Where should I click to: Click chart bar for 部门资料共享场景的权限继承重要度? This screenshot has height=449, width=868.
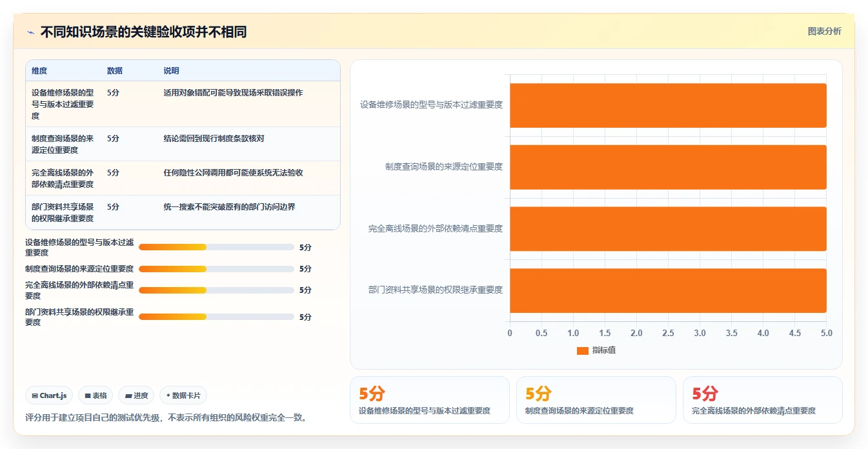tap(668, 290)
